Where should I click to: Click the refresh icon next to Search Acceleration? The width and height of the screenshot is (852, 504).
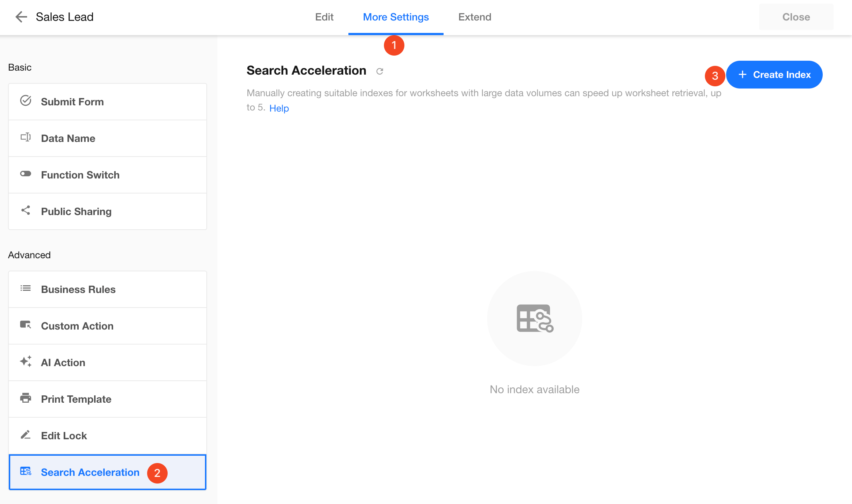point(380,71)
